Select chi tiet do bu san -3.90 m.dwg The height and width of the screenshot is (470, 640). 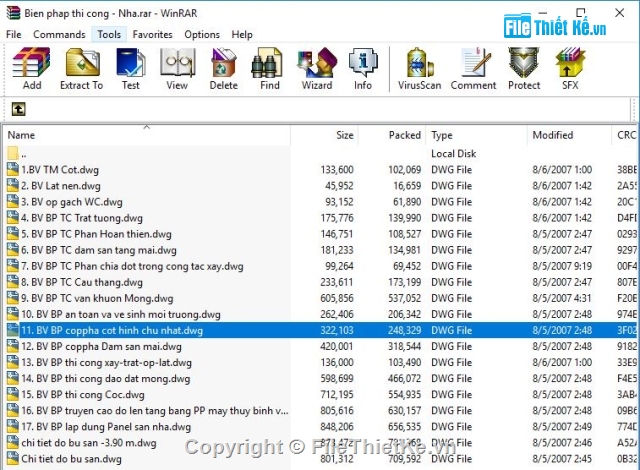[x=89, y=443]
